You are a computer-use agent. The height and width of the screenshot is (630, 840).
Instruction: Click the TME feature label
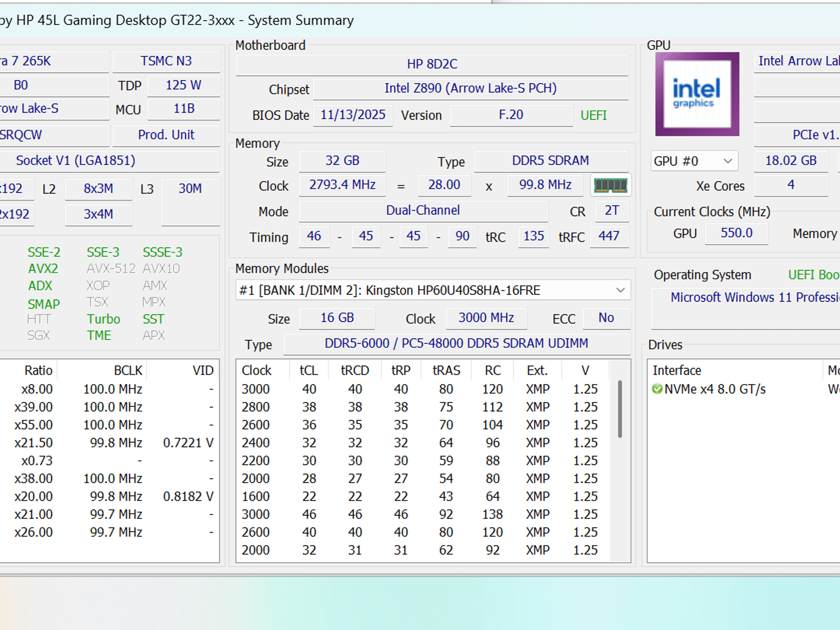[99, 336]
